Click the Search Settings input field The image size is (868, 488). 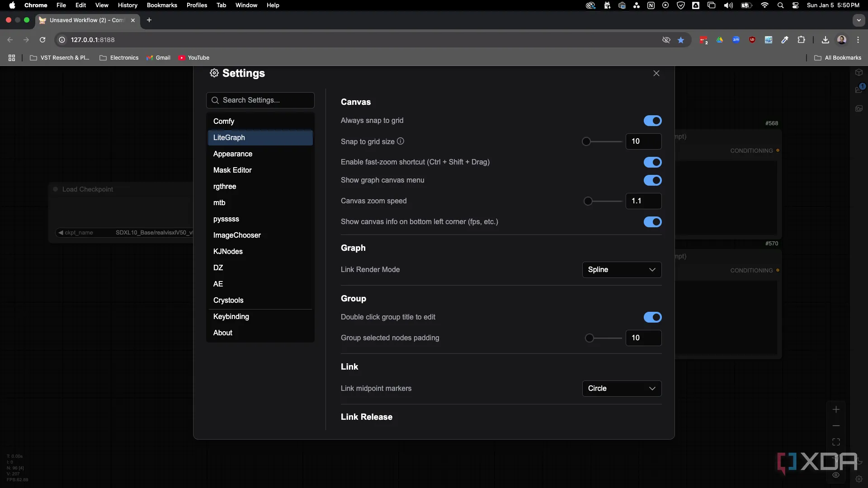tap(260, 100)
